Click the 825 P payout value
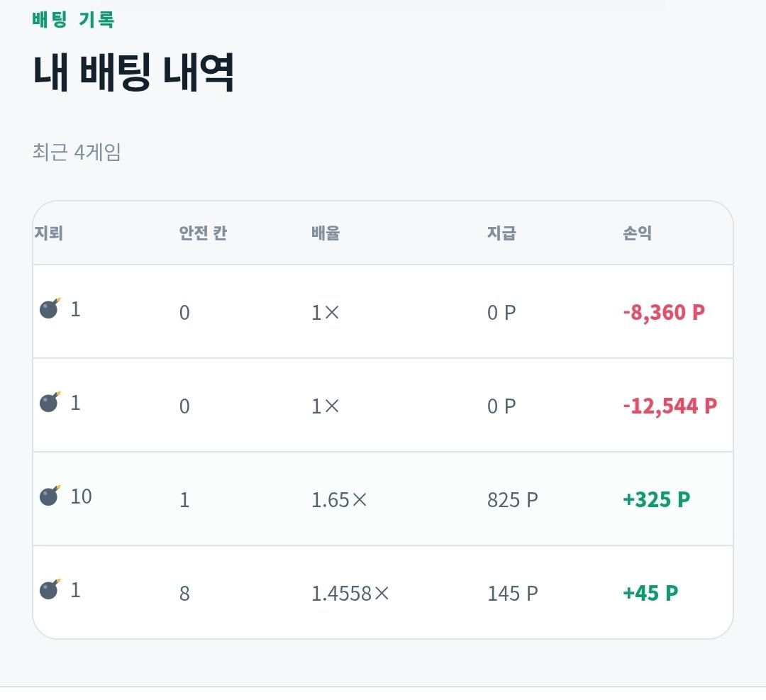Screen dimensions: 766x700 tap(513, 500)
